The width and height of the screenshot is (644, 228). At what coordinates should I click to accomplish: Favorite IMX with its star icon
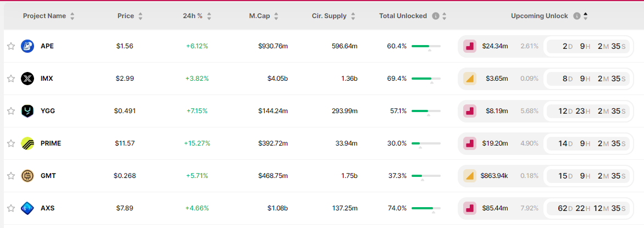[11, 79]
